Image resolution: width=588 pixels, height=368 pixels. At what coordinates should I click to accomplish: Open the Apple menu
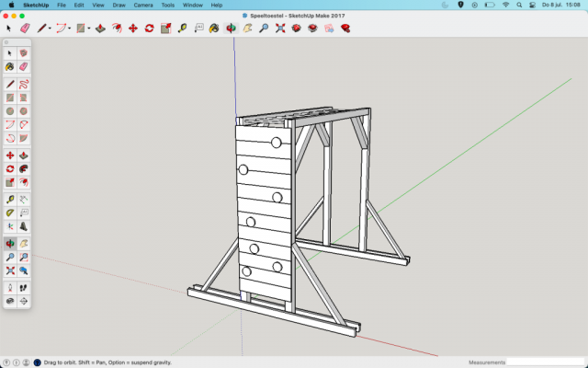tap(11, 5)
